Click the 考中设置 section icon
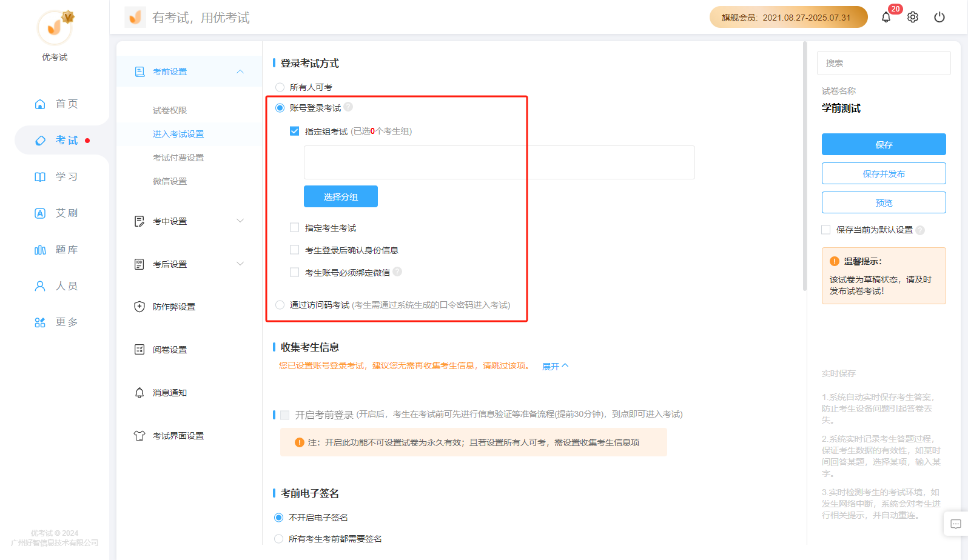The image size is (968, 560). pyautogui.click(x=139, y=221)
